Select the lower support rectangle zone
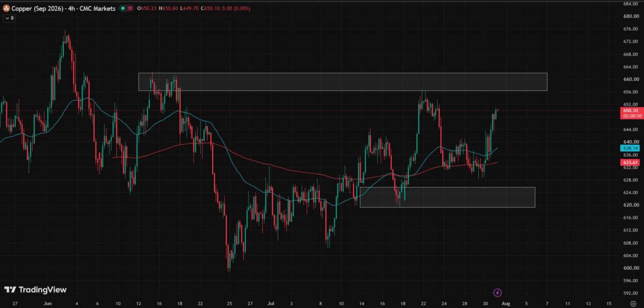644x308 pixels. coord(448,197)
